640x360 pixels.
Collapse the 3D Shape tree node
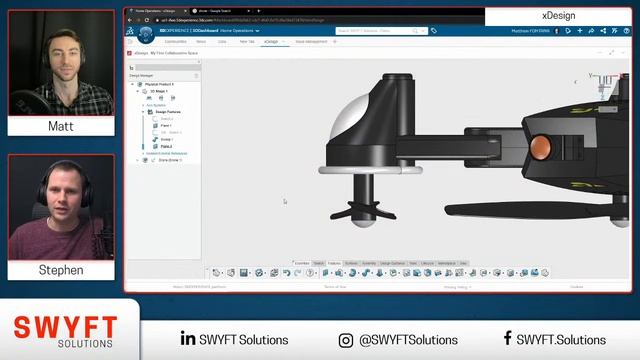(138, 91)
